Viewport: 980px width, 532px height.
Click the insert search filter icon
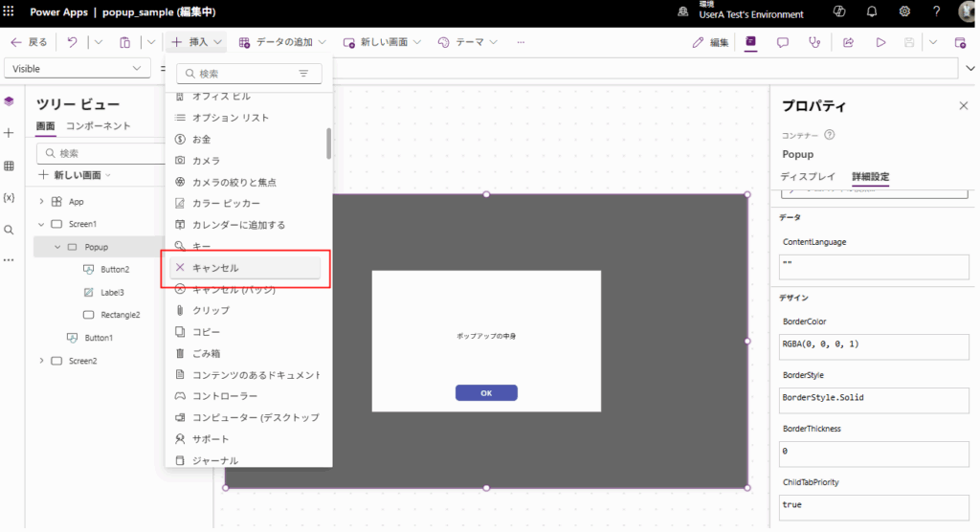pos(303,74)
